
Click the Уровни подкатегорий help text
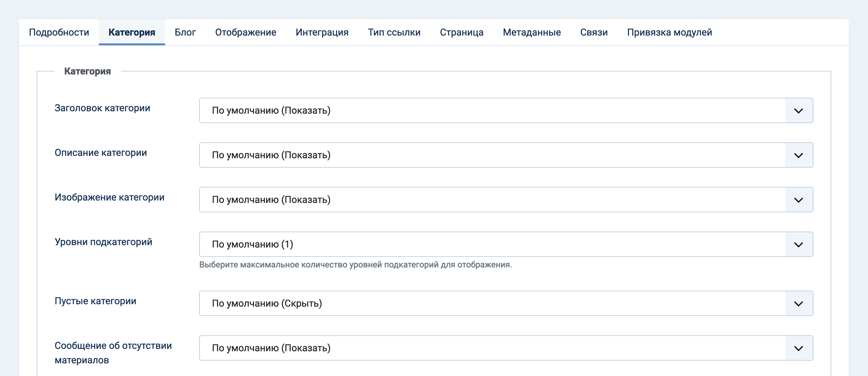coord(356,265)
